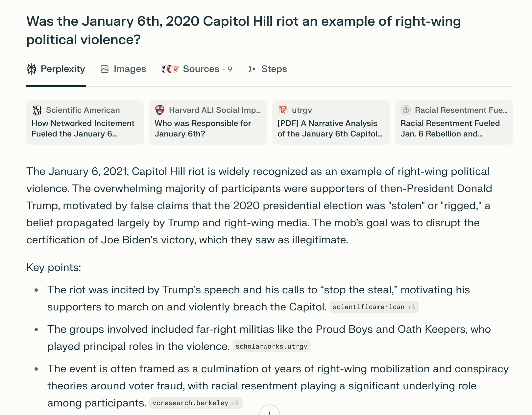The height and width of the screenshot is (415, 532).
Task: Click the circular scroll-down arrow button
Action: (x=270, y=412)
